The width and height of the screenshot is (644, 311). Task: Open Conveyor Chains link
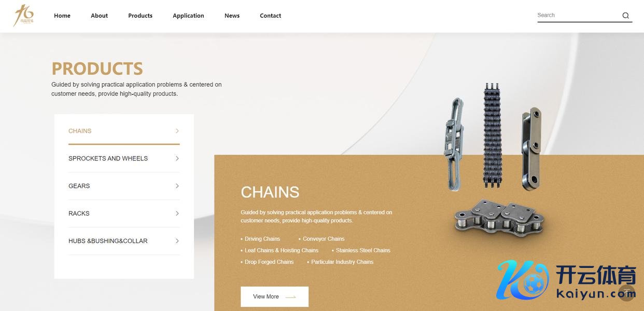coord(324,239)
